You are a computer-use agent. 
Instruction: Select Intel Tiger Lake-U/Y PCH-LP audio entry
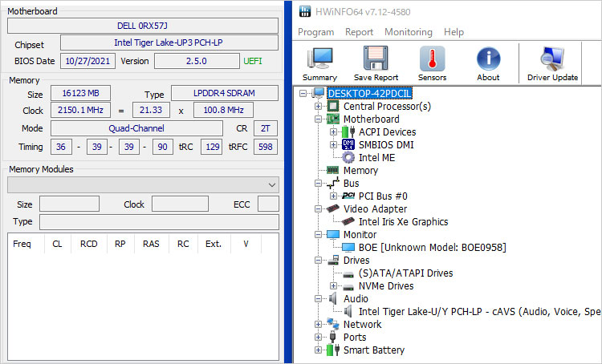tap(479, 311)
